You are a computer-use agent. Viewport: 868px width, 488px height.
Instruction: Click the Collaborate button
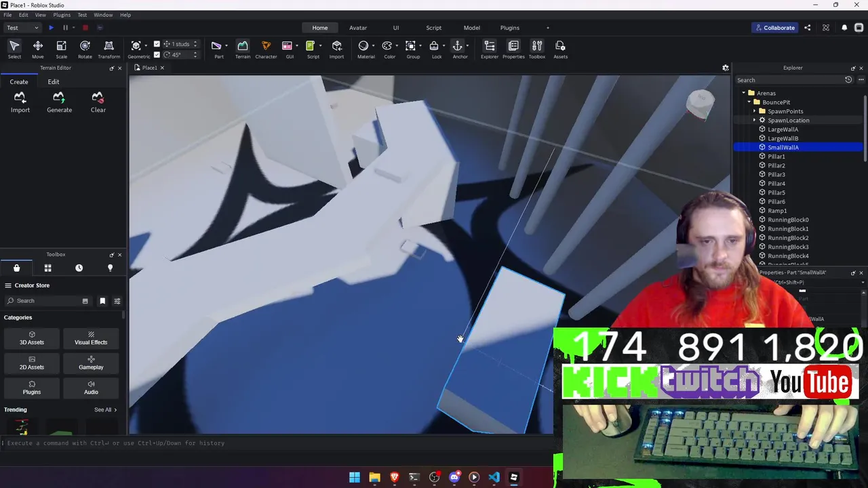tap(774, 28)
